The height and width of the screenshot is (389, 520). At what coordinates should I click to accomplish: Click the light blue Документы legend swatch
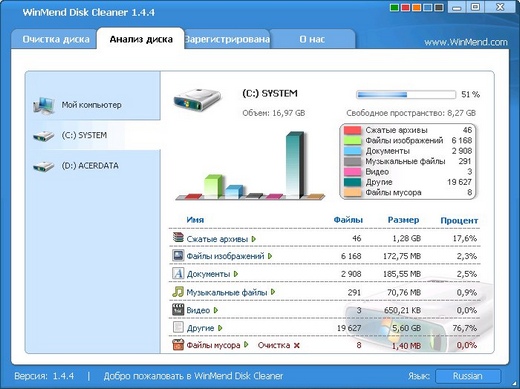click(353, 151)
